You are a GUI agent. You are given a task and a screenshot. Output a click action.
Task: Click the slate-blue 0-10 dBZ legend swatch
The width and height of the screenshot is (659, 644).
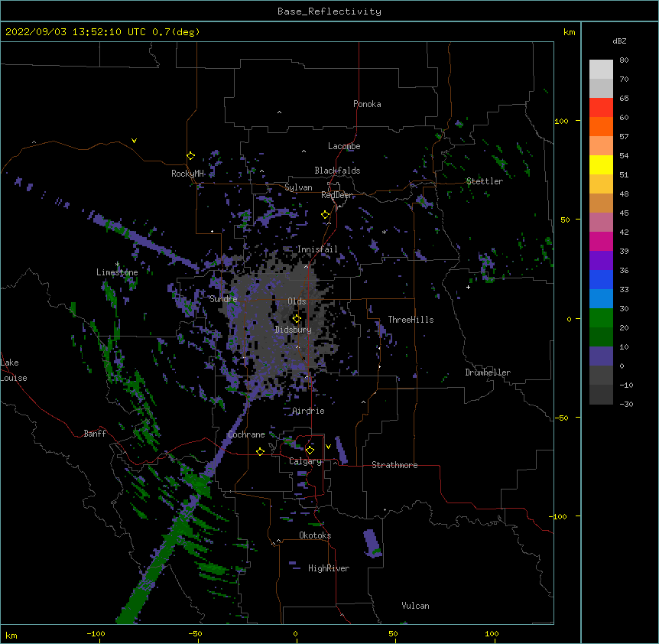pyautogui.click(x=601, y=356)
